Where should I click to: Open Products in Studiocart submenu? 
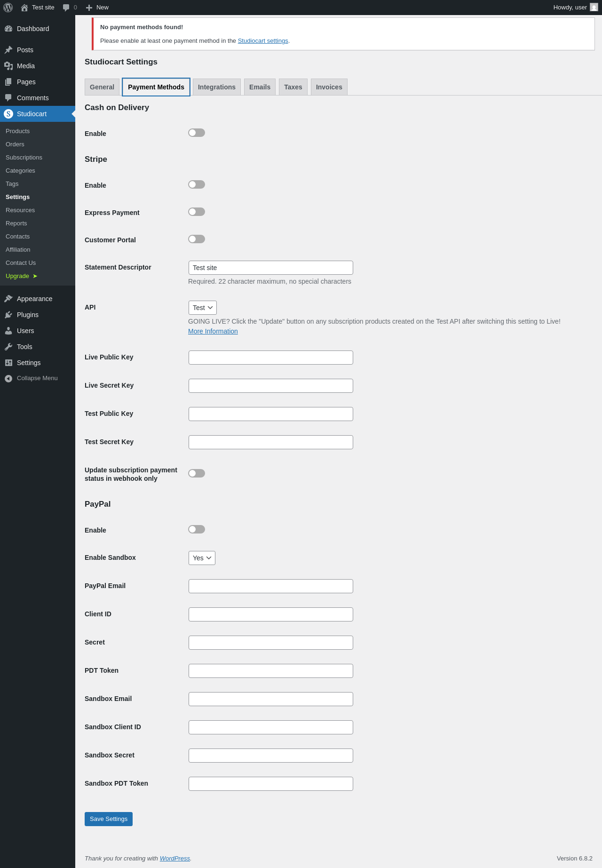click(x=18, y=131)
